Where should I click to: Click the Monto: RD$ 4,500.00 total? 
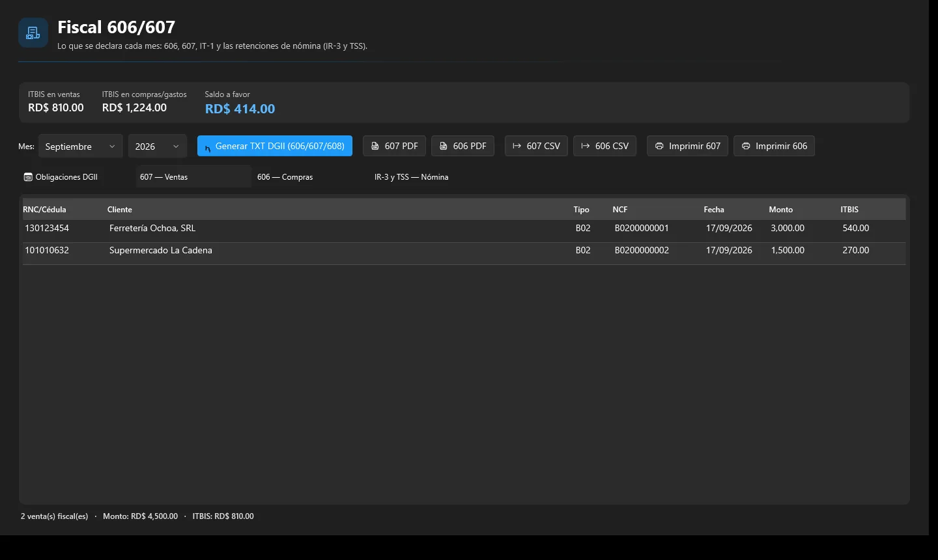[140, 516]
